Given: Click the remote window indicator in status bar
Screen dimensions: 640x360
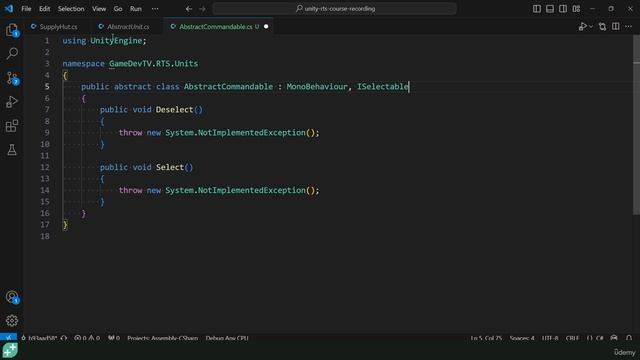Looking at the screenshot, I should point(9,338).
